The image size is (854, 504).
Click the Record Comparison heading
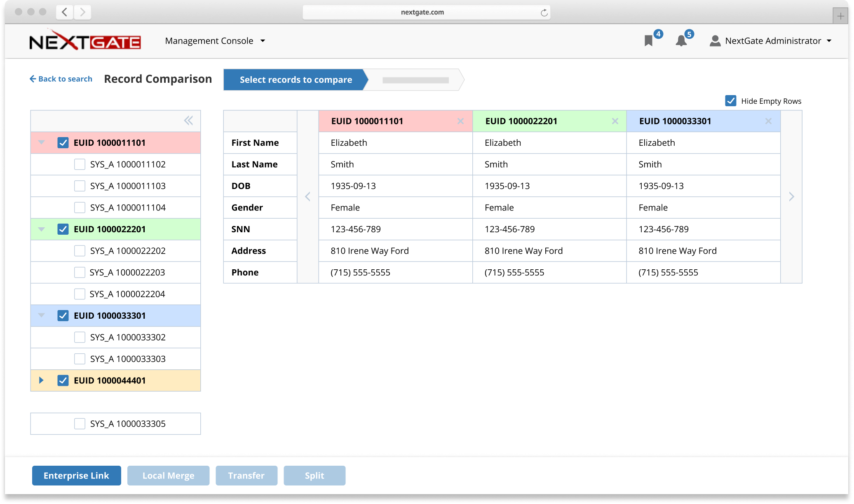pyautogui.click(x=158, y=79)
